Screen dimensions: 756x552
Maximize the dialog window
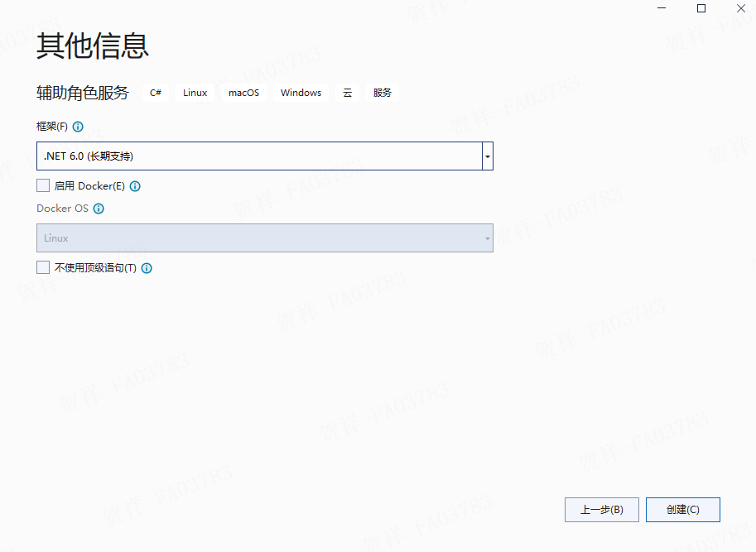701,8
